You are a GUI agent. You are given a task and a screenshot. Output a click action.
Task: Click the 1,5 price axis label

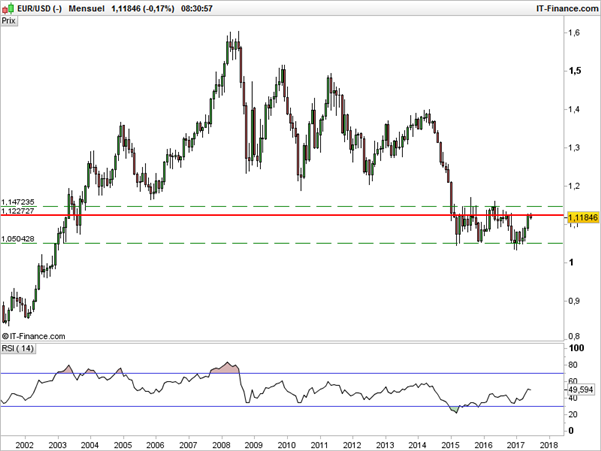(x=575, y=71)
